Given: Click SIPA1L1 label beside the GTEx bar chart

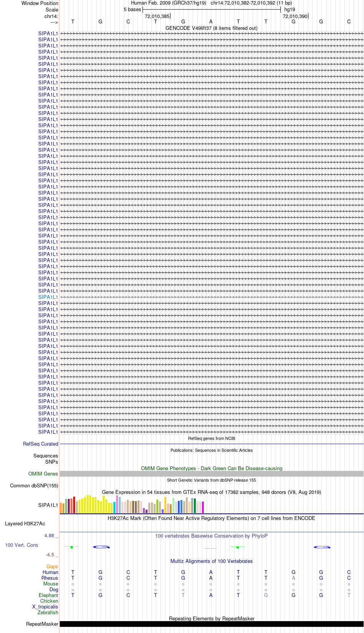Looking at the screenshot, I should [48, 505].
